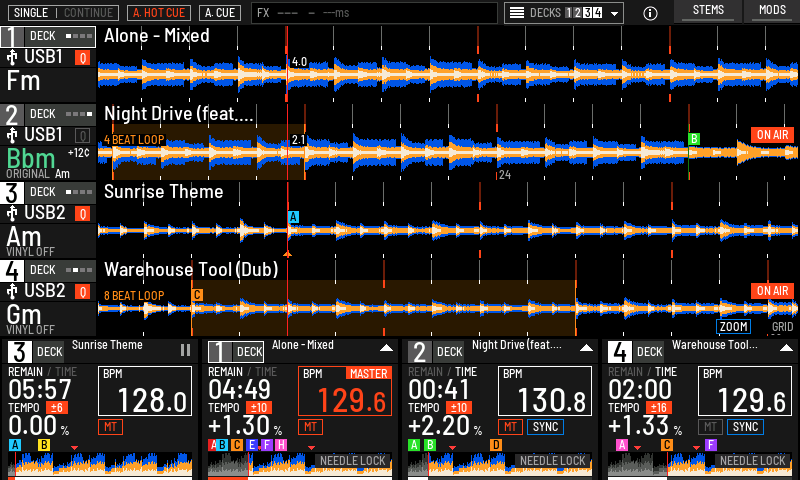Open the DECKS 1234 dropdown
The image size is (800, 480).
click(x=563, y=13)
